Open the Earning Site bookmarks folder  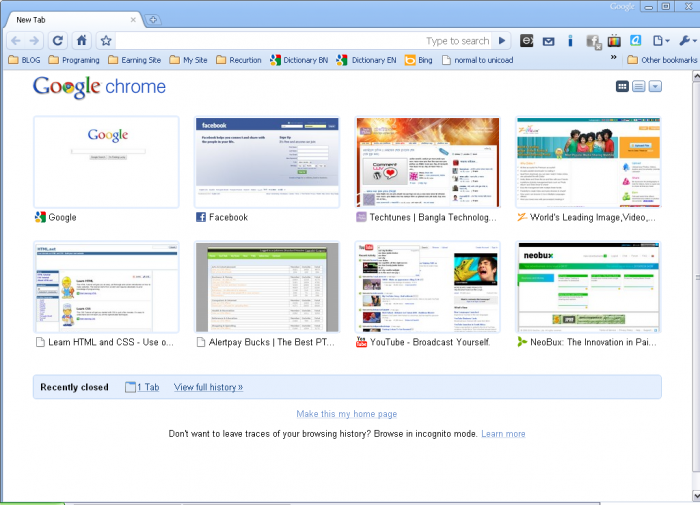(134, 60)
